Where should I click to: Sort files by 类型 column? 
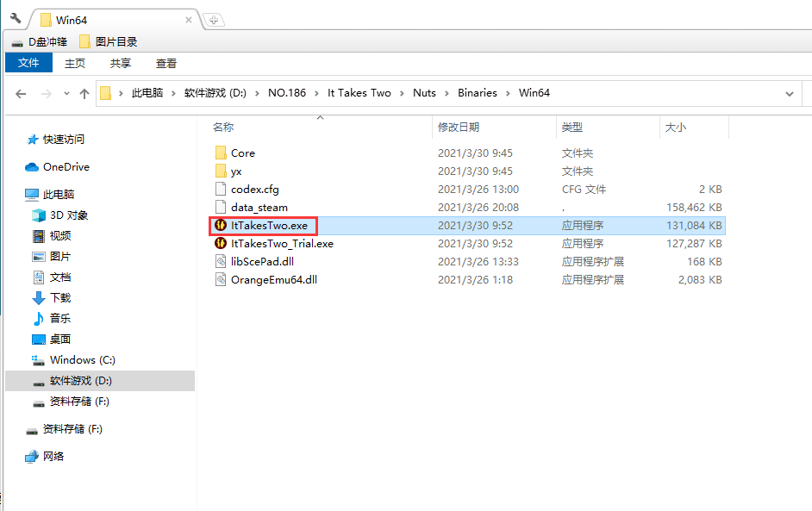click(572, 128)
